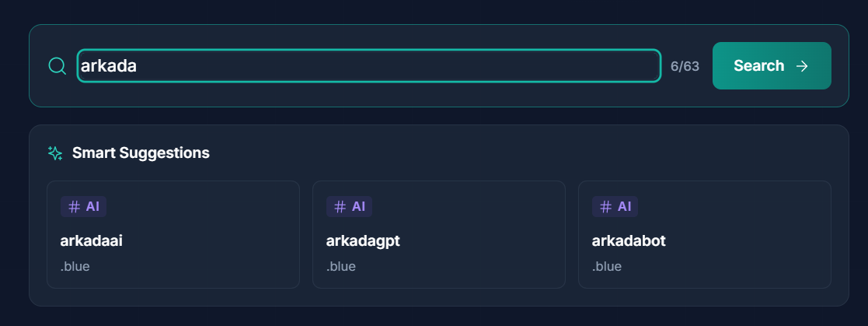Click the arrow icon in Search button
Viewport: 868px width, 326px height.
point(803,66)
